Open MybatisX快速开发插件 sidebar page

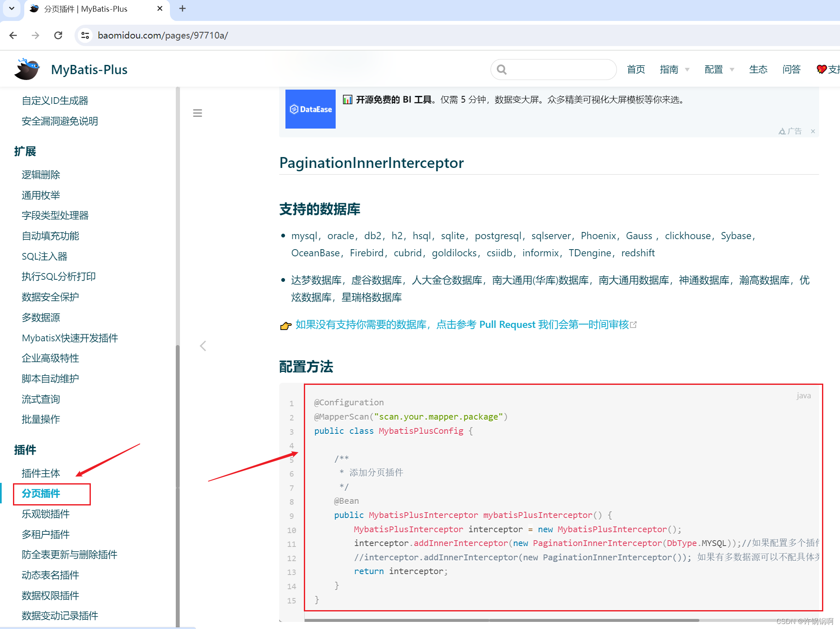(x=70, y=338)
